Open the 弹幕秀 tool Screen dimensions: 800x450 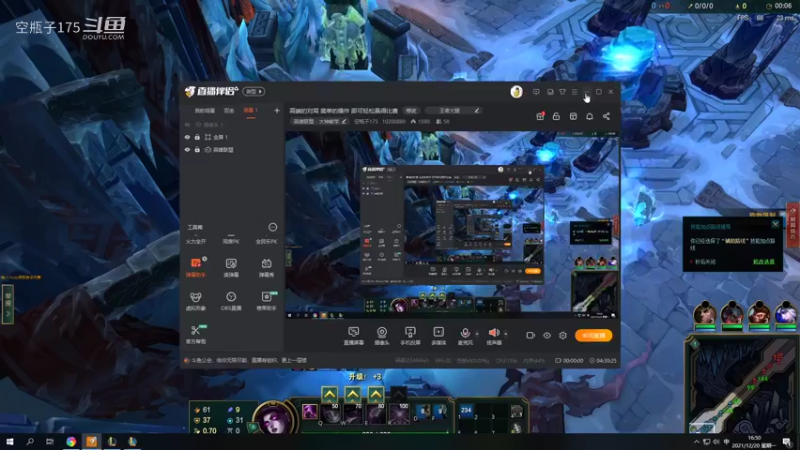[x=266, y=267]
